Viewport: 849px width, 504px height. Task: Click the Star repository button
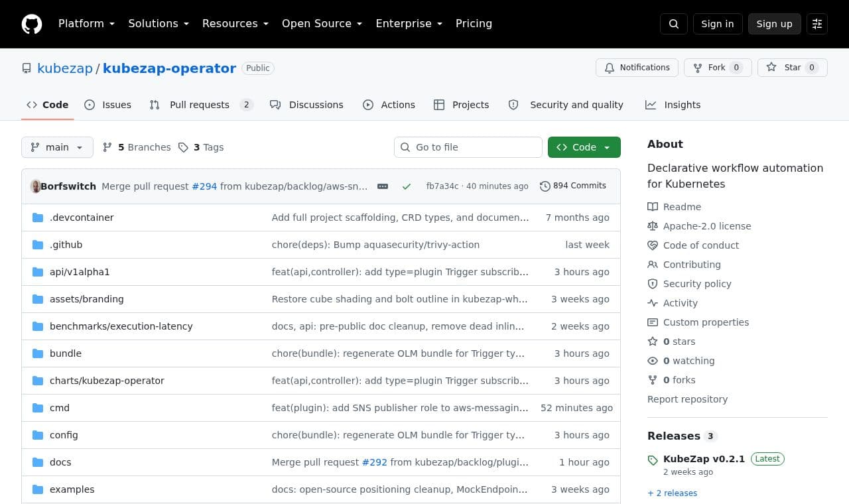pyautogui.click(x=792, y=68)
